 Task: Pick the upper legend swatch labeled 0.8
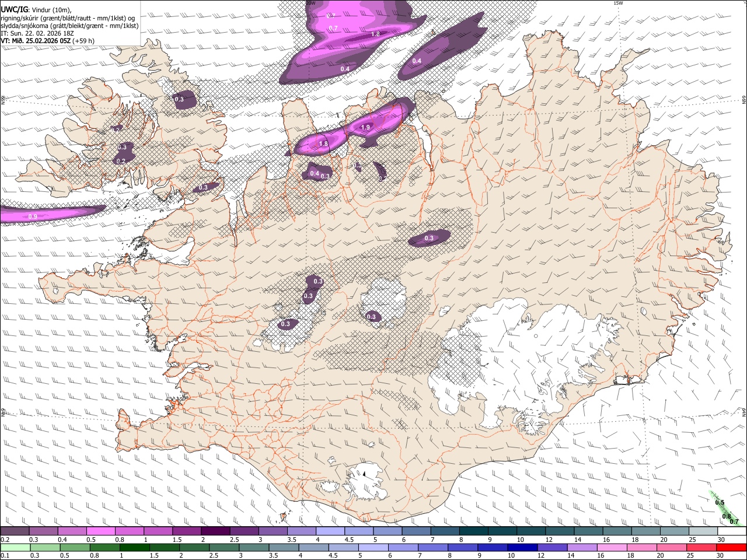click(129, 531)
